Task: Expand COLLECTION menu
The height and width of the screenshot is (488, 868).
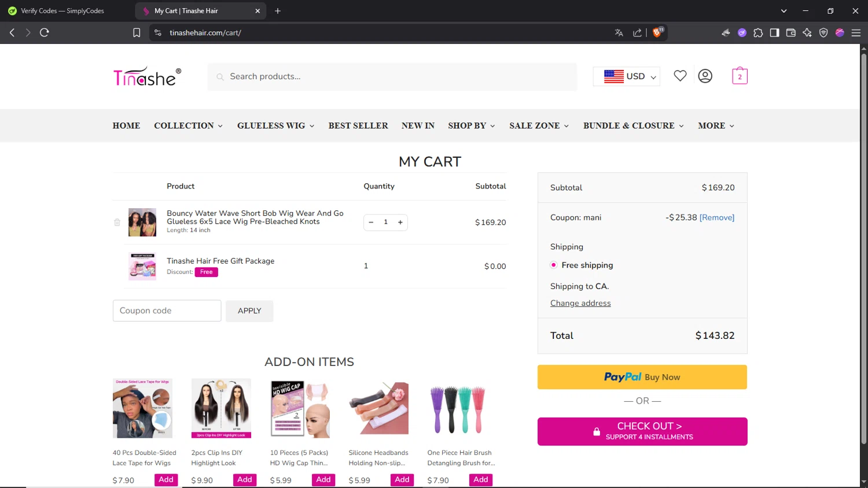Action: click(189, 125)
